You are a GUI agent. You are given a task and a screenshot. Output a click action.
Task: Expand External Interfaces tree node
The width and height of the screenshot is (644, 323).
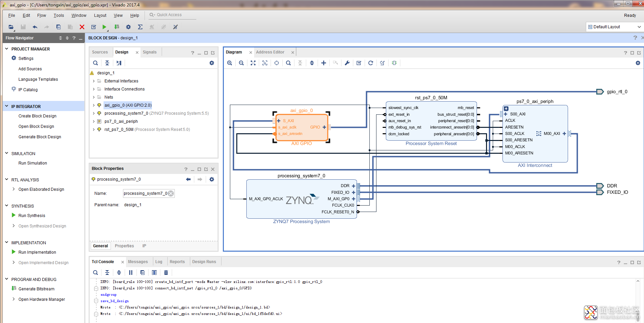point(94,81)
